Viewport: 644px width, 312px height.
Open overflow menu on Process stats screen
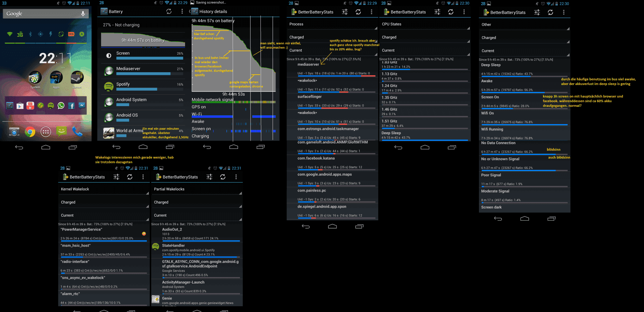371,12
